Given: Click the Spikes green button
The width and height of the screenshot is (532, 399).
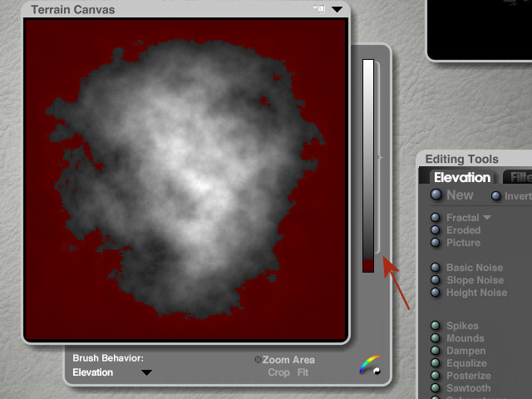Looking at the screenshot, I should 436,325.
